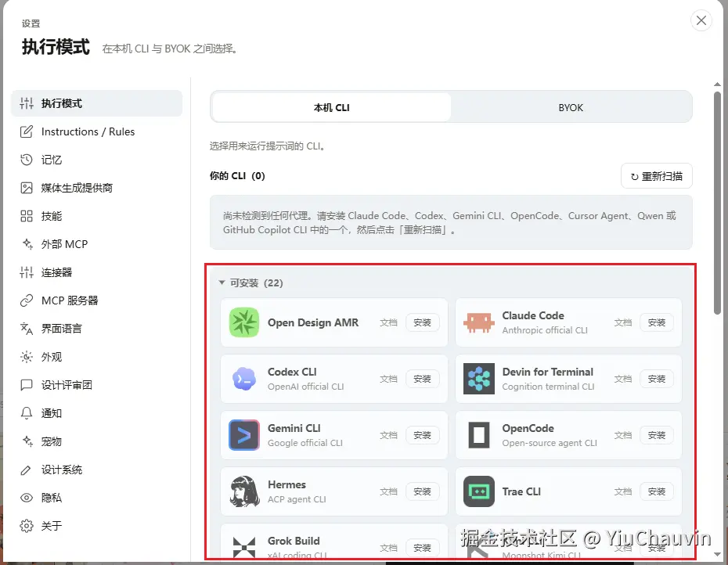Click the 记忆 history clock icon

click(x=27, y=160)
